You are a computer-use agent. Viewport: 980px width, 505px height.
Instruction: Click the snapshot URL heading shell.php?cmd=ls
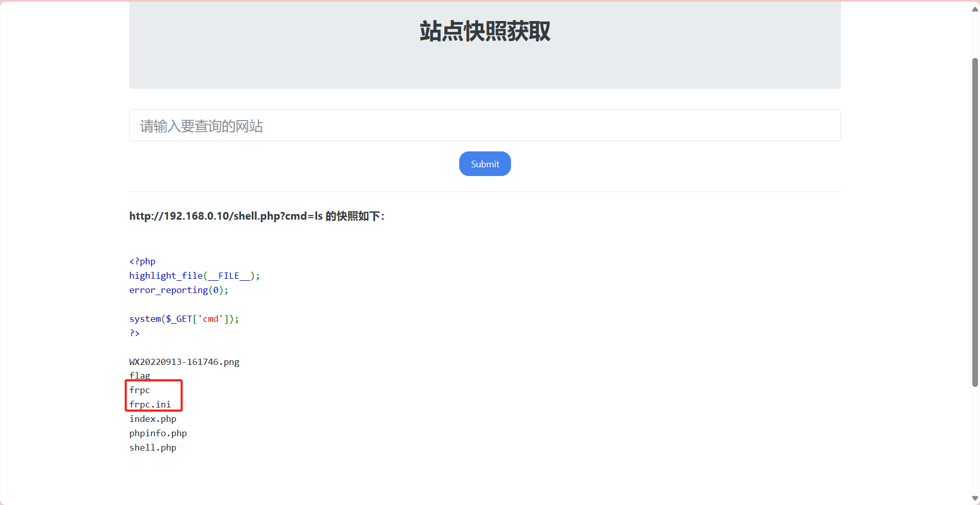click(257, 216)
